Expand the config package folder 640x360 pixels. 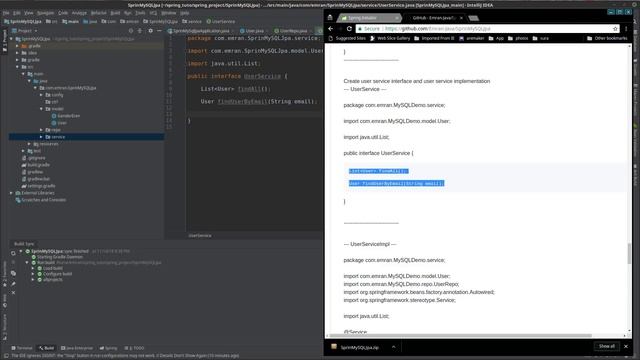pos(41,95)
